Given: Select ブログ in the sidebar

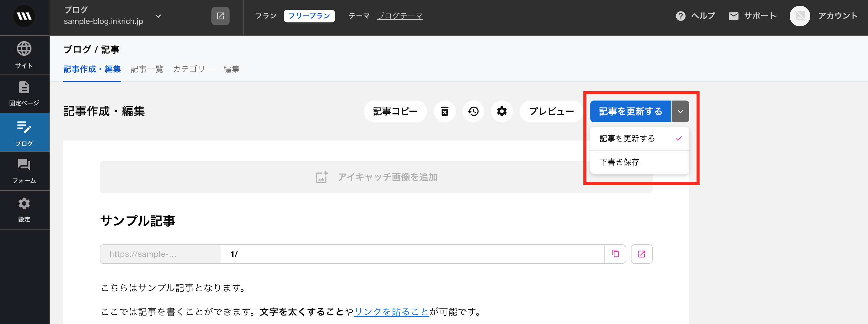Looking at the screenshot, I should coord(24,133).
